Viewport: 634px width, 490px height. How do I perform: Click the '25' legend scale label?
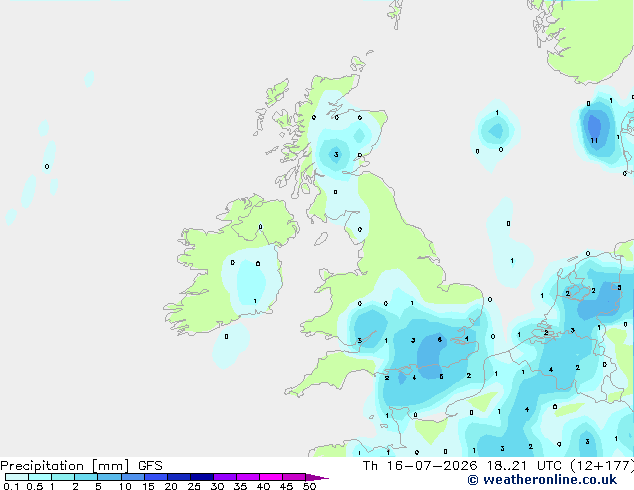point(194,486)
